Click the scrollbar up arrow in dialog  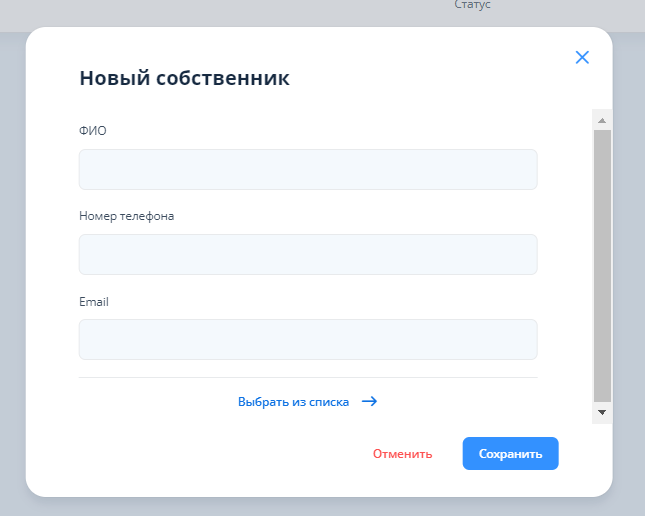point(602,120)
